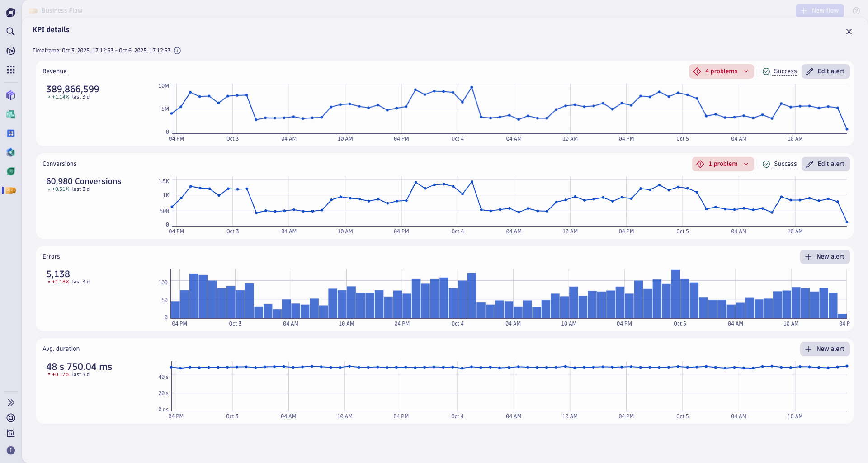Click the Dynatrace logo in the sidebar
The height and width of the screenshot is (463, 868).
coord(11,13)
